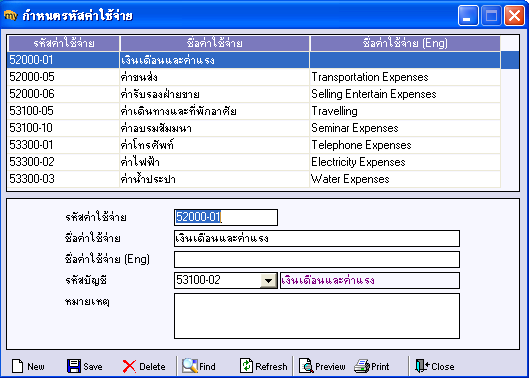Click the ค่าโทรศัพท์ name cell
The width and height of the screenshot is (529, 378).
(x=215, y=145)
